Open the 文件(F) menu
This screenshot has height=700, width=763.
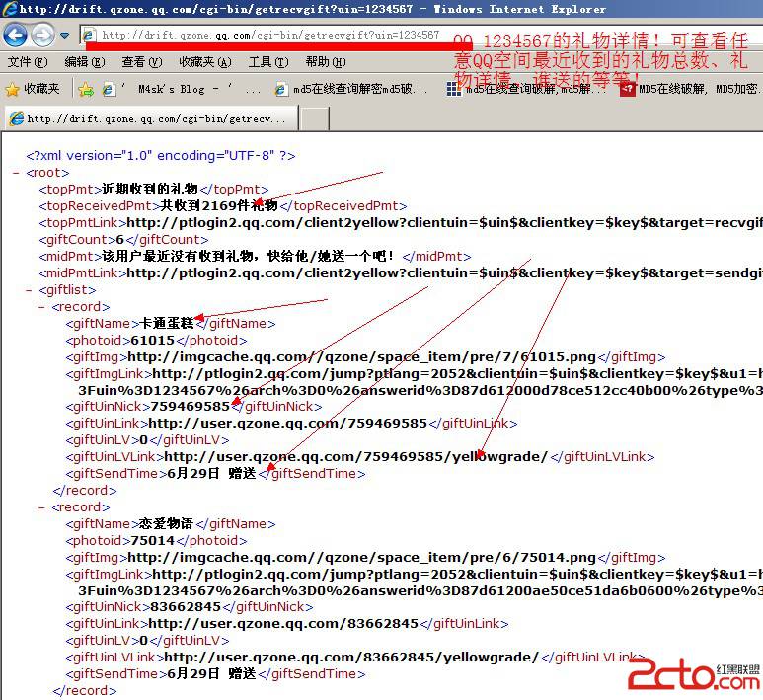28,62
